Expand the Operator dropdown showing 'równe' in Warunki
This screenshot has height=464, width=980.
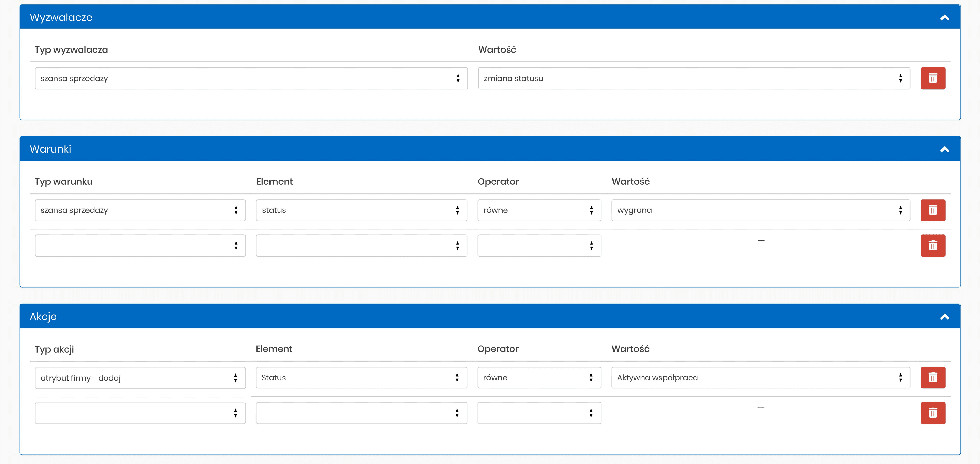tap(539, 210)
